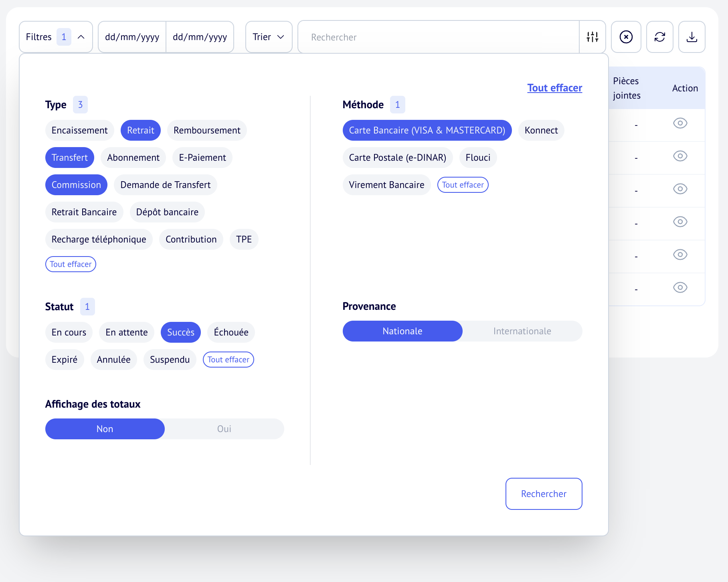
Task: Clear Type filters with Tout effacer
Action: (x=71, y=264)
